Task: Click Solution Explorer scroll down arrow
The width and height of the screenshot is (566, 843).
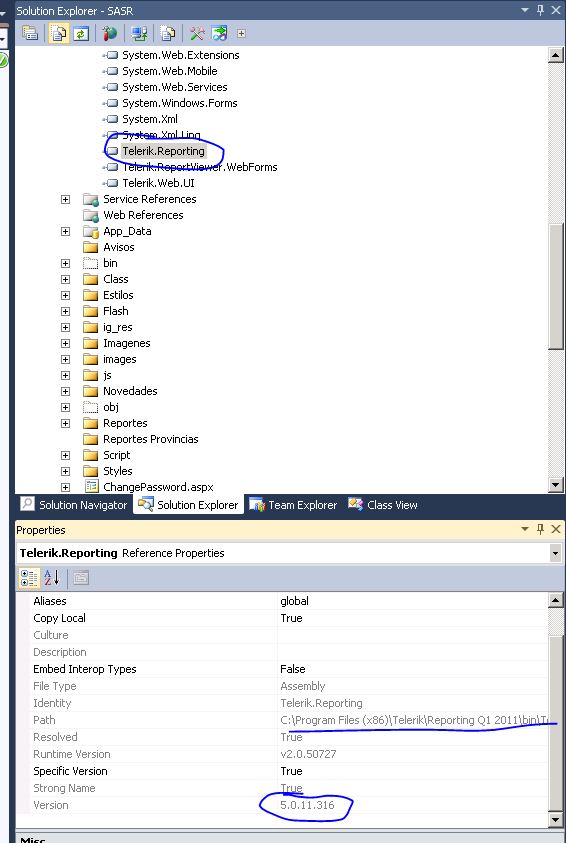Action: (556, 485)
